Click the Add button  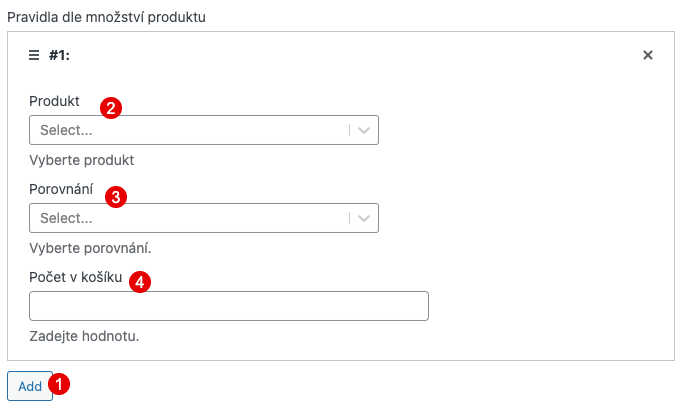[30, 386]
